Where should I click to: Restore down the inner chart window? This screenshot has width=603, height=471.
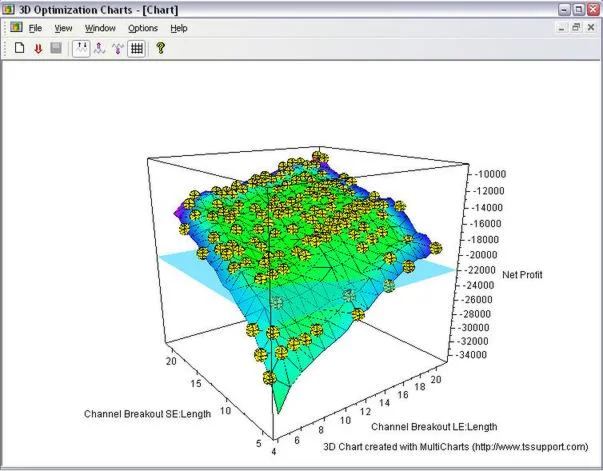(x=577, y=27)
